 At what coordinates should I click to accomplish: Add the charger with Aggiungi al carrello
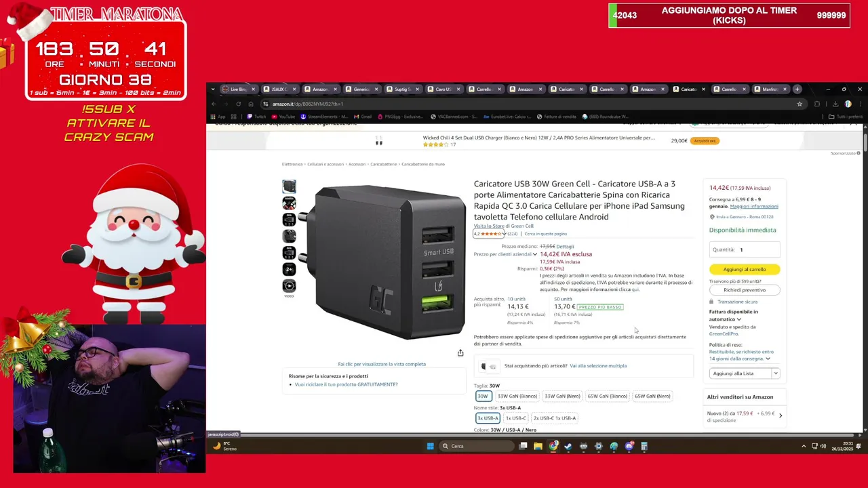point(745,269)
